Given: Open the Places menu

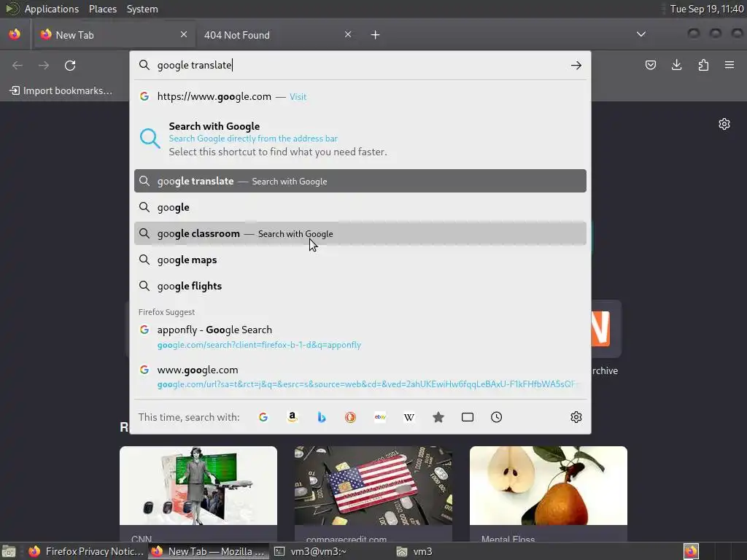Looking at the screenshot, I should [x=102, y=9].
